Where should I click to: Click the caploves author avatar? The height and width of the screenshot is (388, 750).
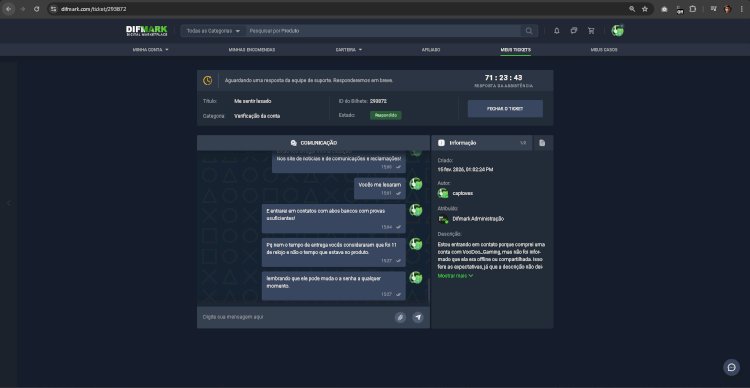443,193
